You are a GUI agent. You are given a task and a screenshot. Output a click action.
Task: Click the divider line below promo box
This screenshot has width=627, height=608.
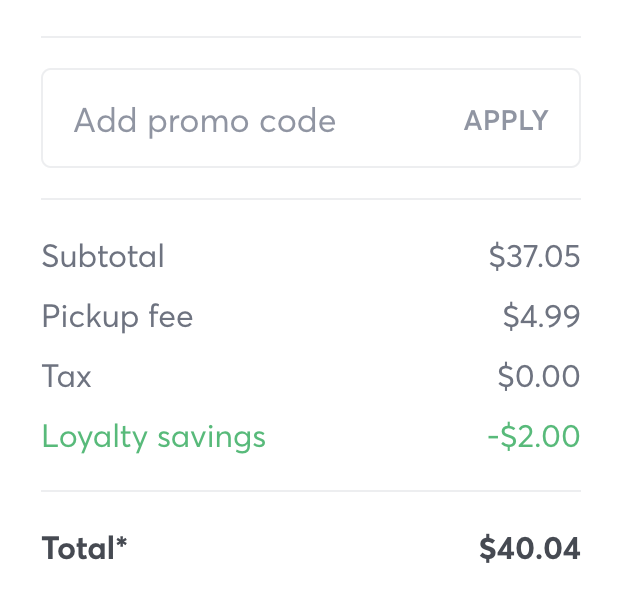[x=310, y=199]
